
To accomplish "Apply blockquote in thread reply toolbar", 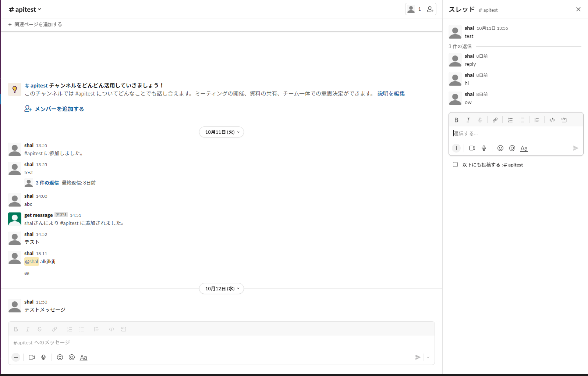I will pos(537,120).
